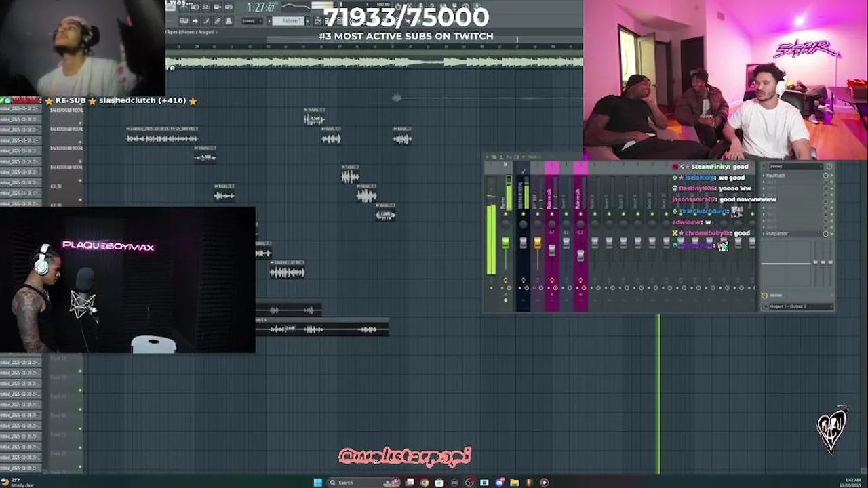Click arrow left of Pattern 1 selector

click(269, 21)
